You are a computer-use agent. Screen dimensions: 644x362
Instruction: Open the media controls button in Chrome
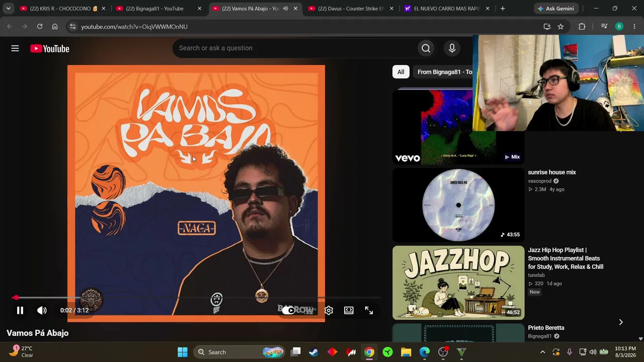click(x=604, y=27)
